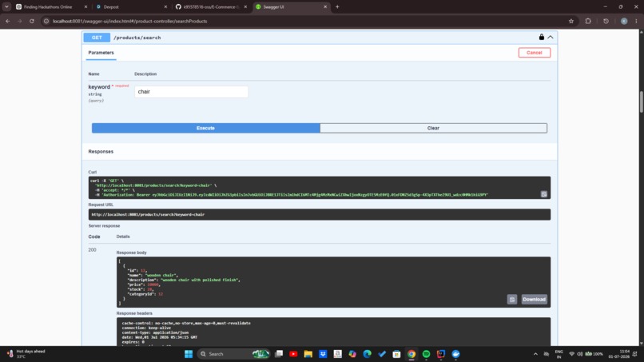Open the Docker Desktop taskbar icon
This screenshot has width=644, height=362.
[x=455, y=354]
